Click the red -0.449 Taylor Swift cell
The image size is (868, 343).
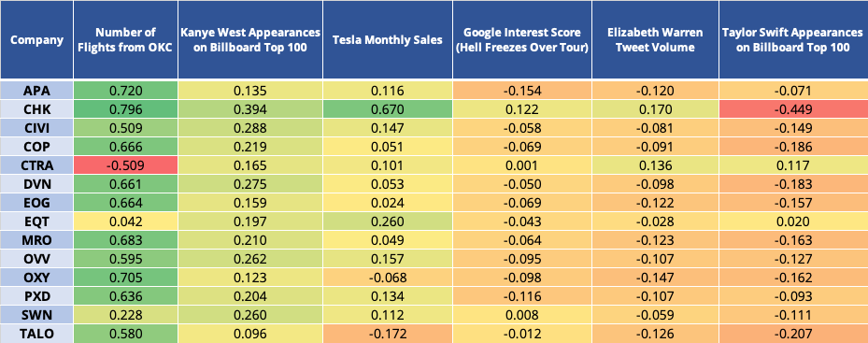pos(793,109)
